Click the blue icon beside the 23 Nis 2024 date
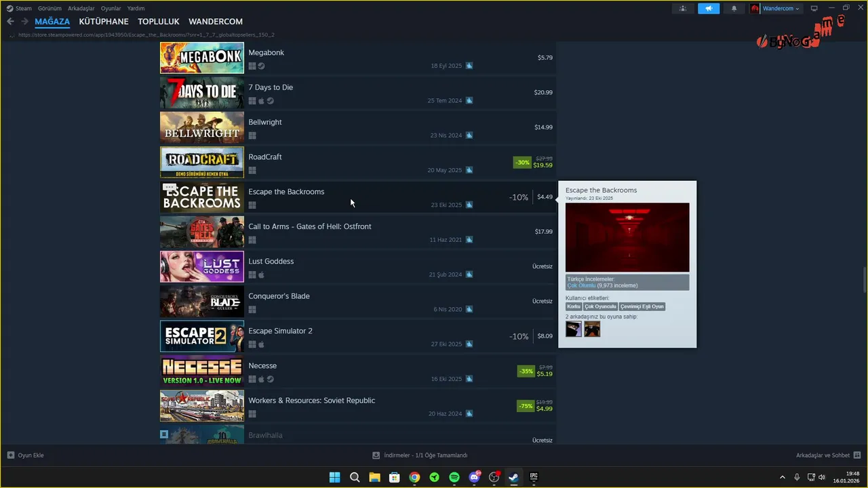 coord(469,136)
